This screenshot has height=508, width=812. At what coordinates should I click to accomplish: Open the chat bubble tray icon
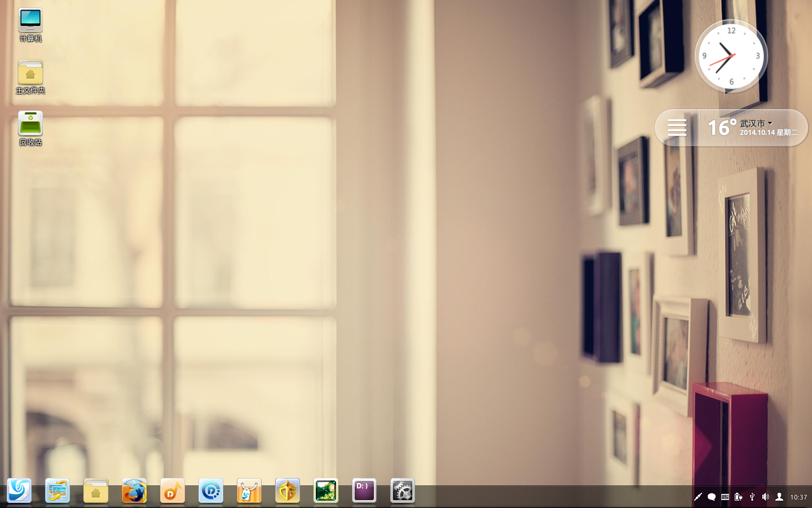(712, 497)
